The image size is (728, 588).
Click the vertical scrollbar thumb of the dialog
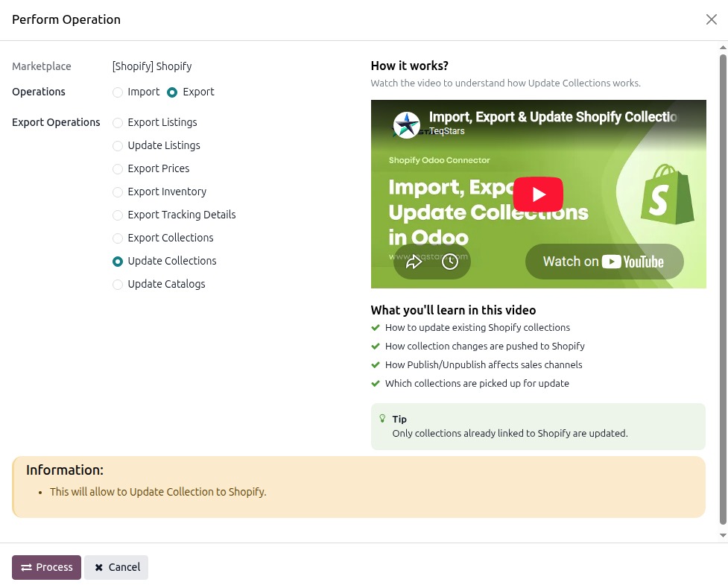pyautogui.click(x=723, y=289)
